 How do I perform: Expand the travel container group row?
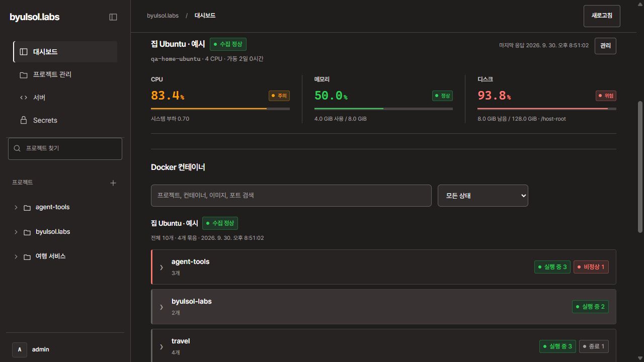162,346
